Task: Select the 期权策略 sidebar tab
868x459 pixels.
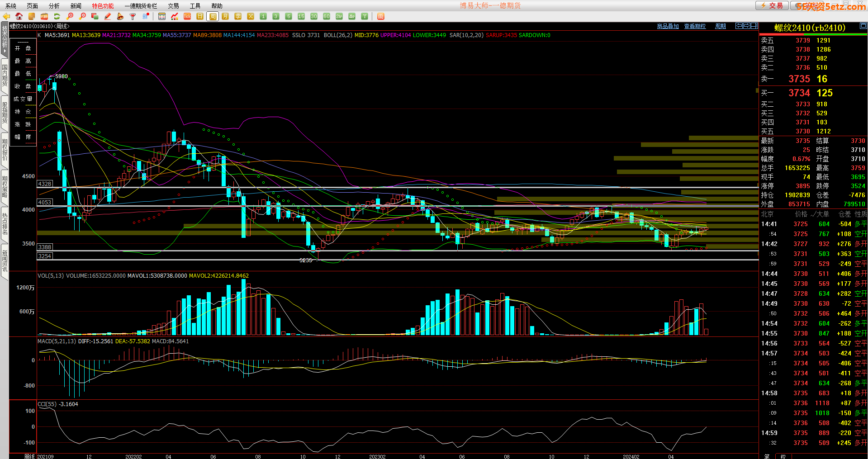Action: pos(5,187)
